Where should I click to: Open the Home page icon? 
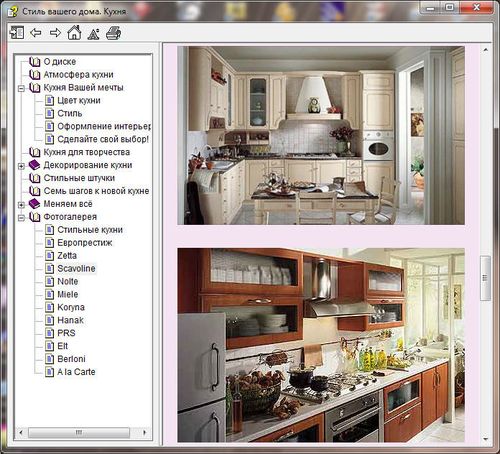pos(74,33)
